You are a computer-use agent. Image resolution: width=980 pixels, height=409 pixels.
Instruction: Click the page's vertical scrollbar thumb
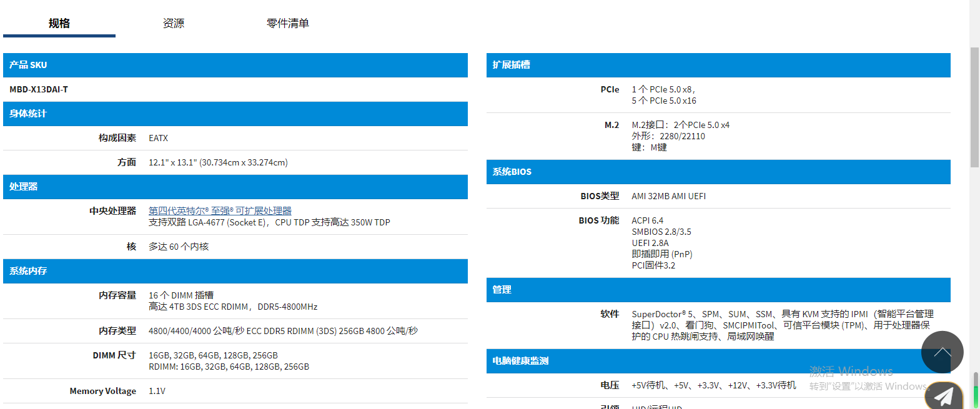[974, 106]
